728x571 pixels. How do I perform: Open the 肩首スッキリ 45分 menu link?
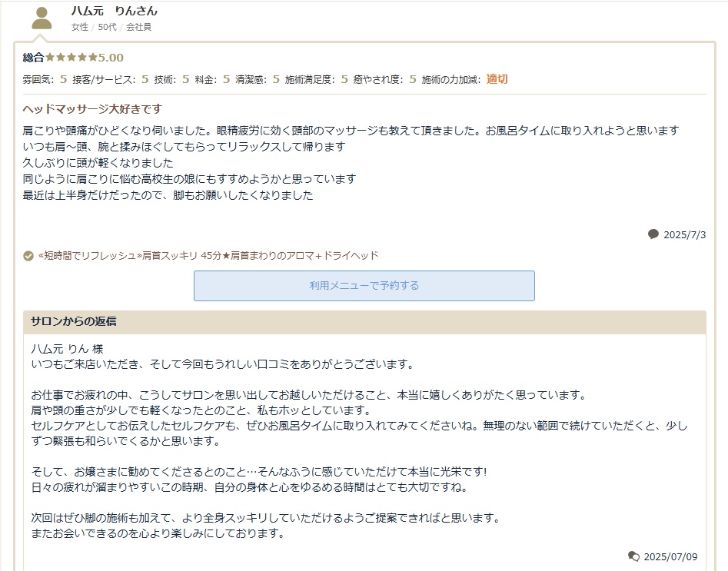(208, 255)
